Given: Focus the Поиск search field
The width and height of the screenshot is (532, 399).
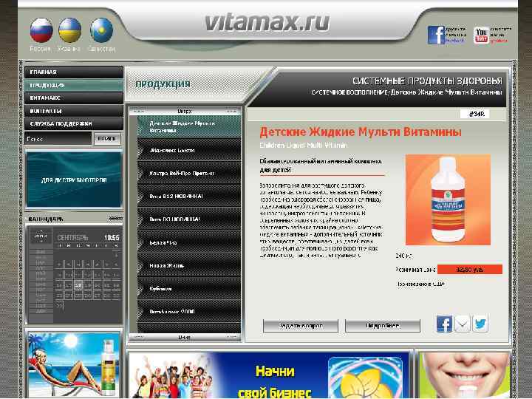Looking at the screenshot, I should pos(58,138).
